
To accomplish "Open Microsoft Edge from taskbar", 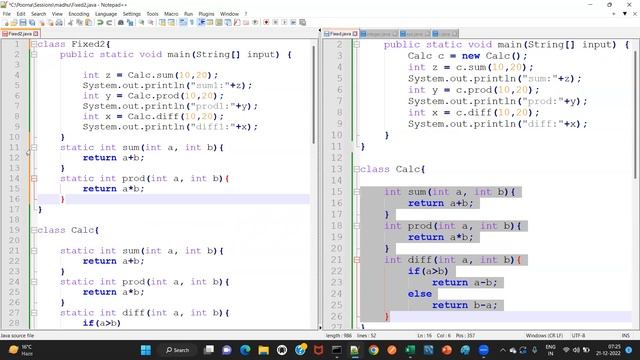I will [245, 350].
